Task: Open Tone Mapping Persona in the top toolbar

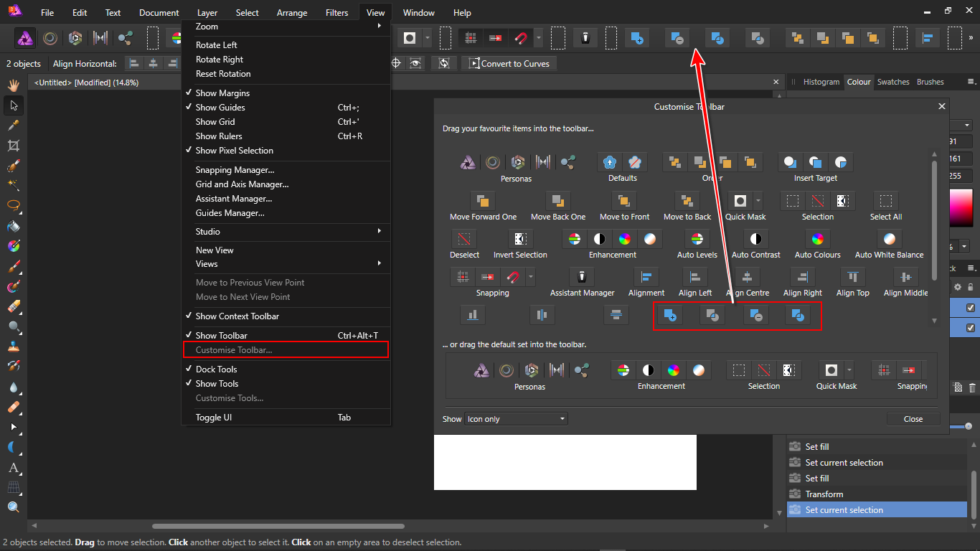Action: [x=100, y=38]
